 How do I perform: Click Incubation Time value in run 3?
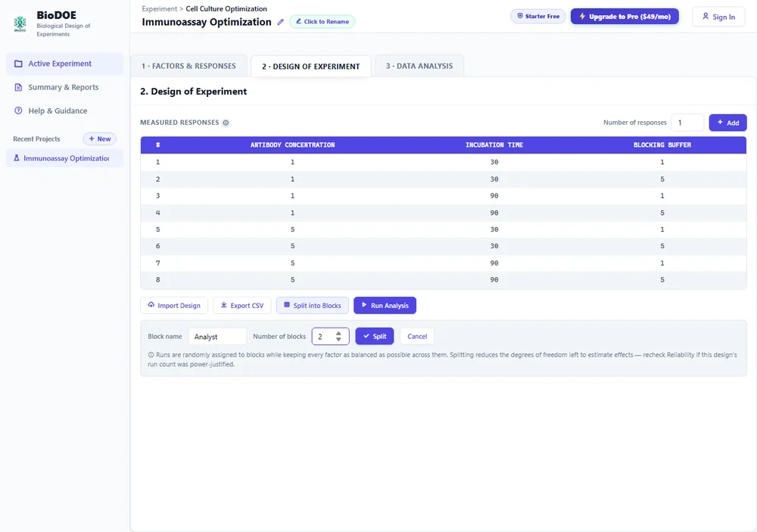(x=494, y=196)
